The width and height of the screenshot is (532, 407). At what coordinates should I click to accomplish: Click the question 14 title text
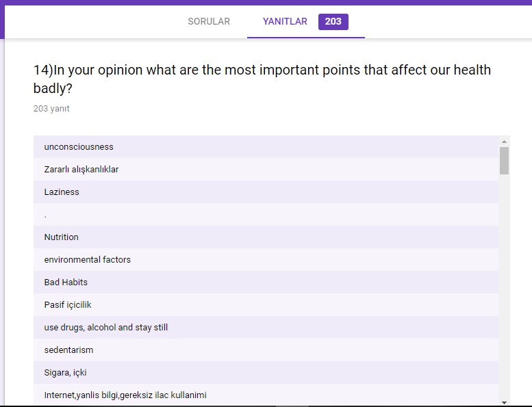point(262,79)
